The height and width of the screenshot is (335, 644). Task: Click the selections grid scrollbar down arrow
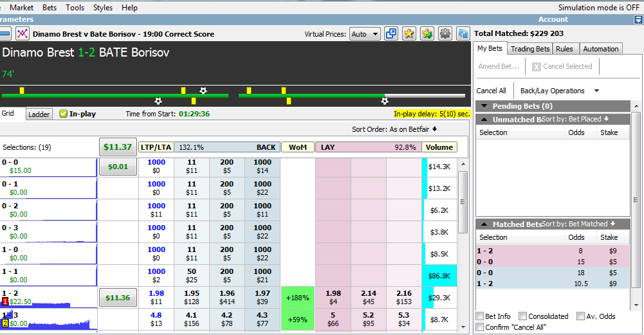tap(463, 327)
